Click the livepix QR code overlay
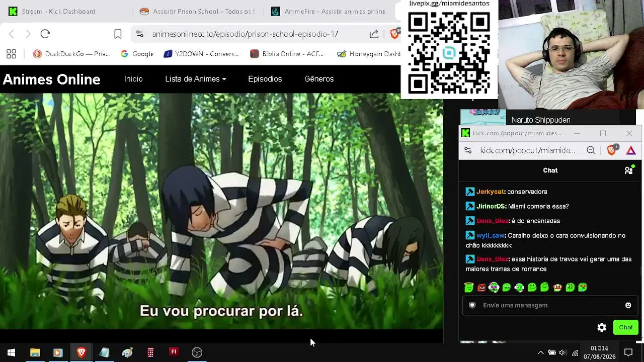The width and height of the screenshot is (644, 362). [449, 53]
